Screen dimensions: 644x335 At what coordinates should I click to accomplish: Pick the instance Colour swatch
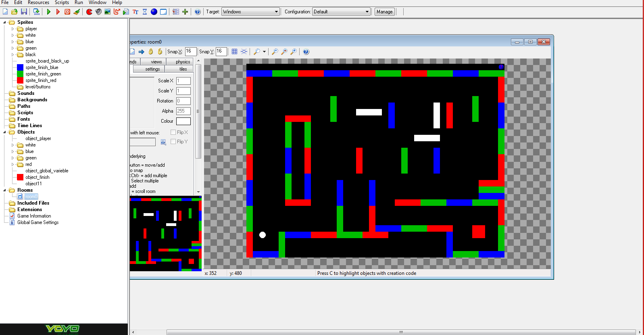pyautogui.click(x=183, y=121)
